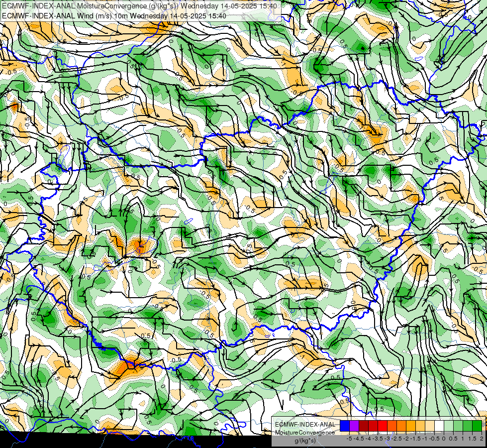
Task: Click the ECMWF-INDEX-ANAL label in the legend
Action: tap(305, 425)
